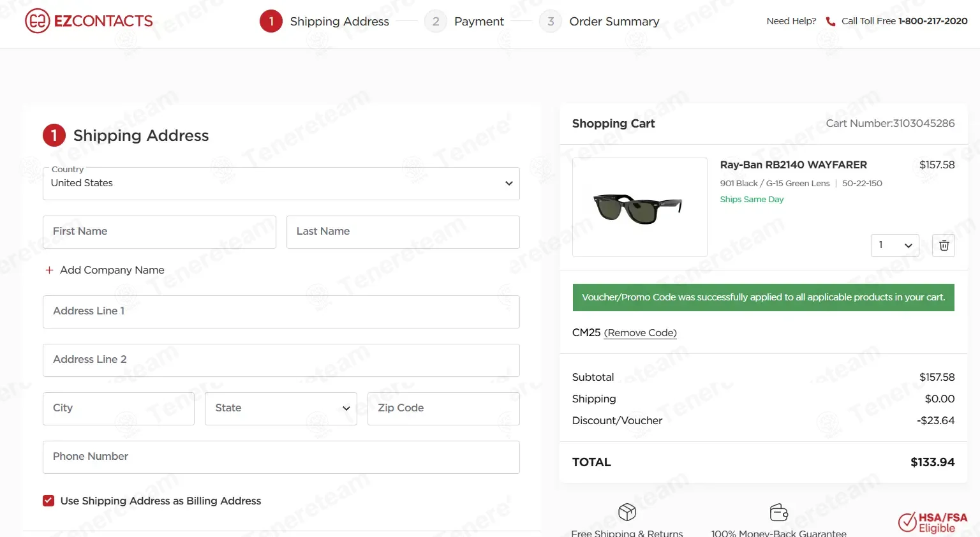Open Ray-Ban RB2140 WAYFARER product link

(x=794, y=165)
